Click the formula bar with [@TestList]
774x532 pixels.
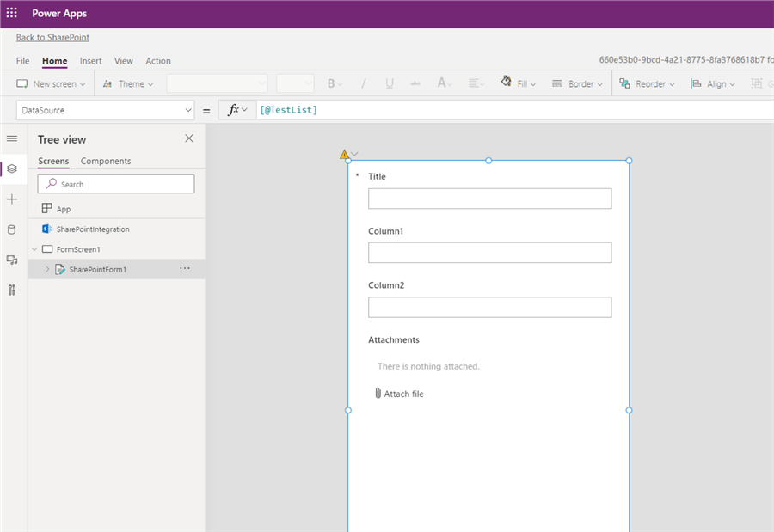coord(515,109)
